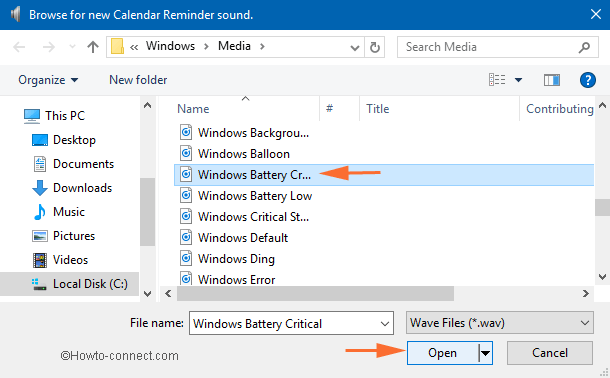Go forward using the right arrow

click(49, 47)
